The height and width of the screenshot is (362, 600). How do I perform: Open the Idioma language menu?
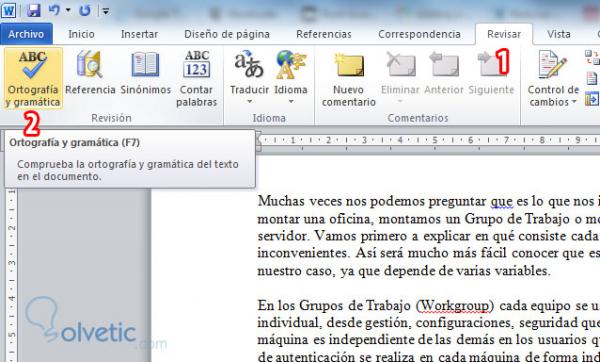(291, 77)
